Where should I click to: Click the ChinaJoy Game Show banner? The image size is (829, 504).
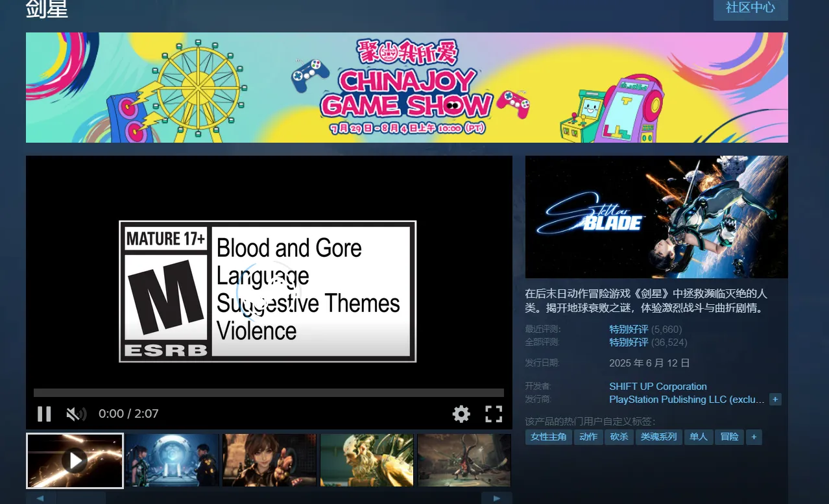coord(407,88)
